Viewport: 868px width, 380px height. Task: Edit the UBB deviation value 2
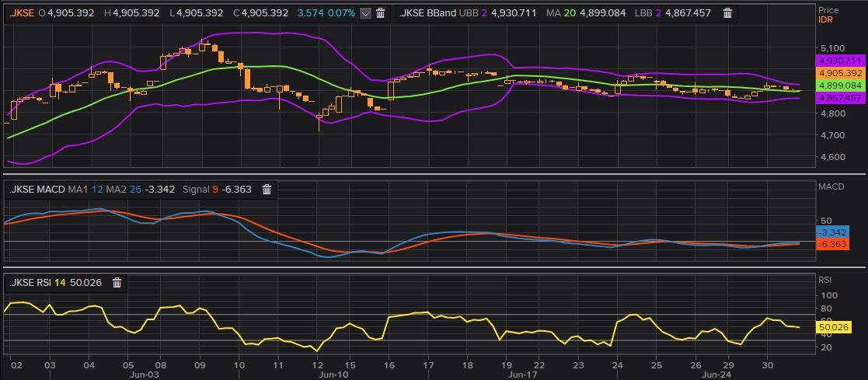(484, 13)
